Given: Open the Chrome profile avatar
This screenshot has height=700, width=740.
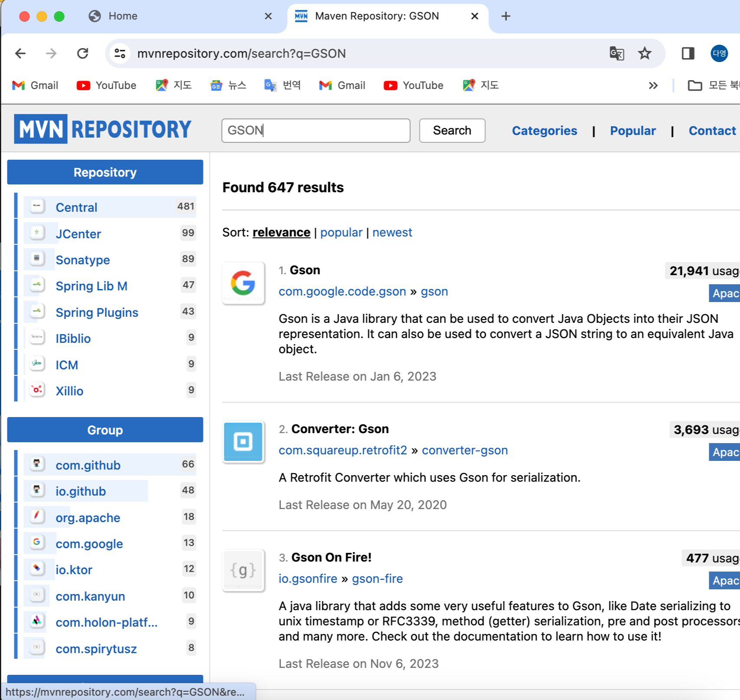Looking at the screenshot, I should point(719,53).
